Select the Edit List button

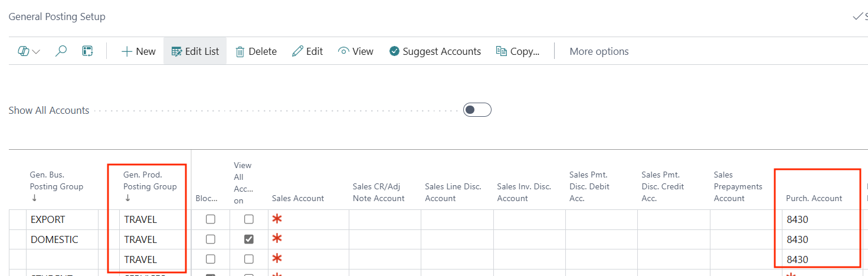click(x=195, y=51)
